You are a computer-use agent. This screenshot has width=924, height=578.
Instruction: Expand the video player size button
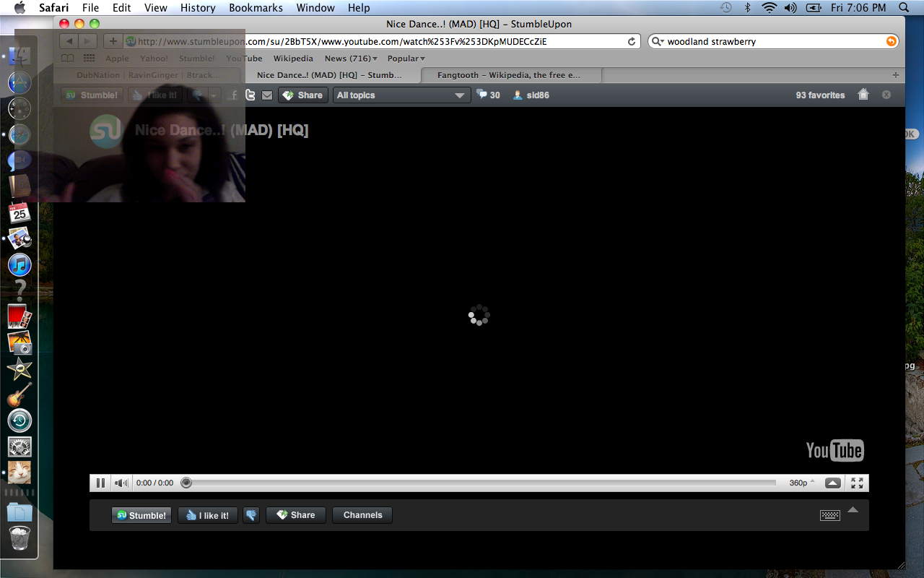[832, 483]
